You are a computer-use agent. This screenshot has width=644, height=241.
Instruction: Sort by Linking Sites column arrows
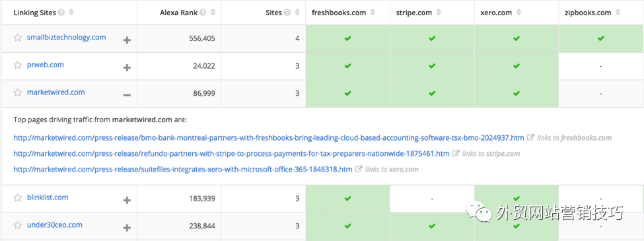point(71,13)
